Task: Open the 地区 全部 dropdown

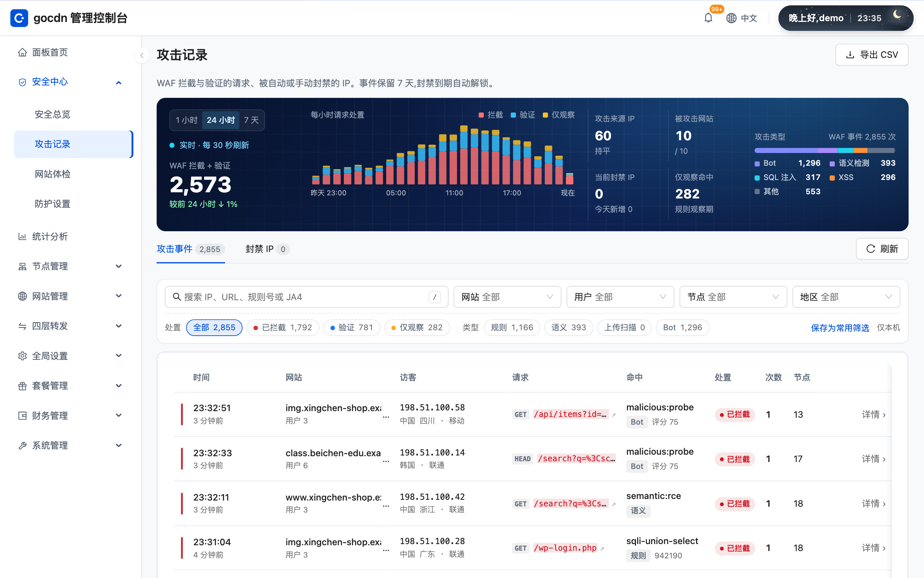Action: click(846, 297)
